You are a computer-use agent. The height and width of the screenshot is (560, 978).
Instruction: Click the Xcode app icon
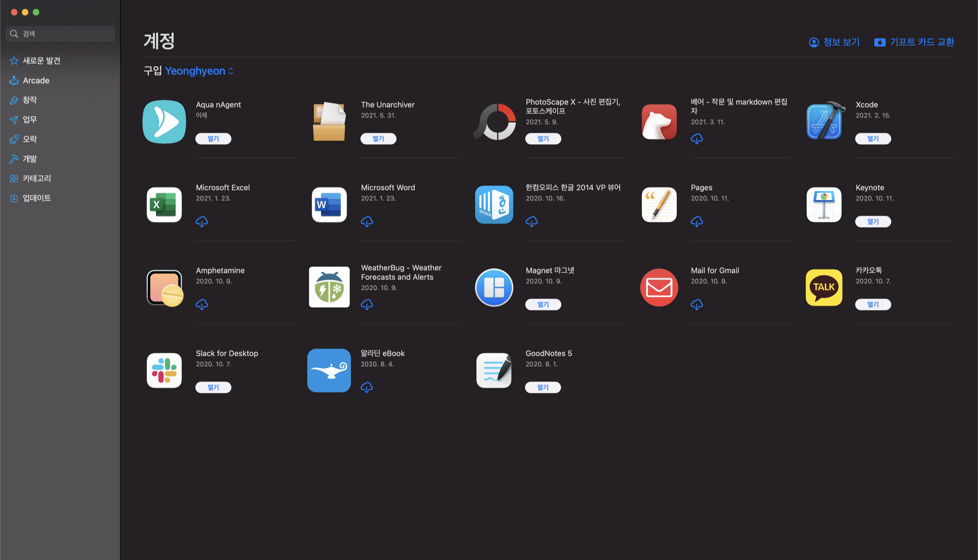tap(824, 121)
